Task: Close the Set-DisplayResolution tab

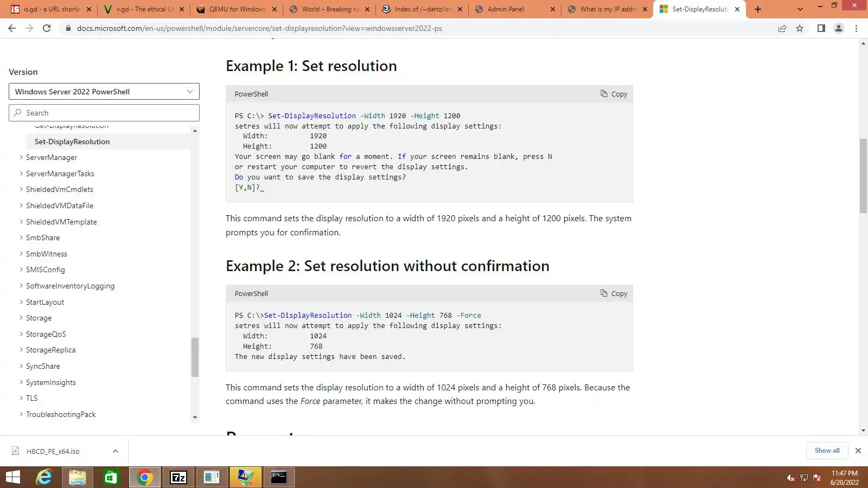Action: click(737, 9)
